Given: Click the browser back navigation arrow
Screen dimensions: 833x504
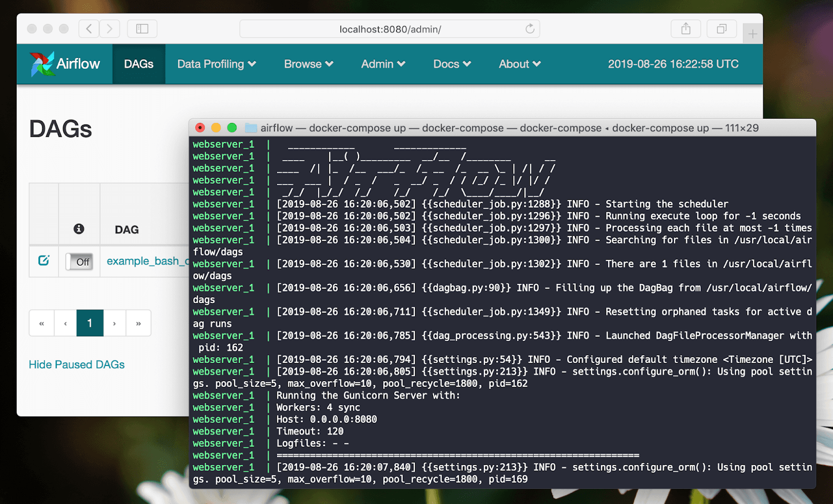Looking at the screenshot, I should pos(89,29).
